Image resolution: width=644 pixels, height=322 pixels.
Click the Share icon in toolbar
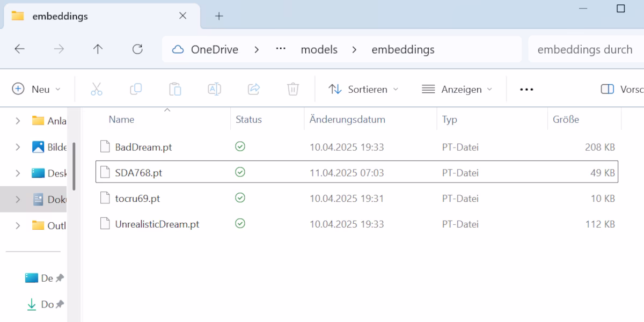(254, 89)
